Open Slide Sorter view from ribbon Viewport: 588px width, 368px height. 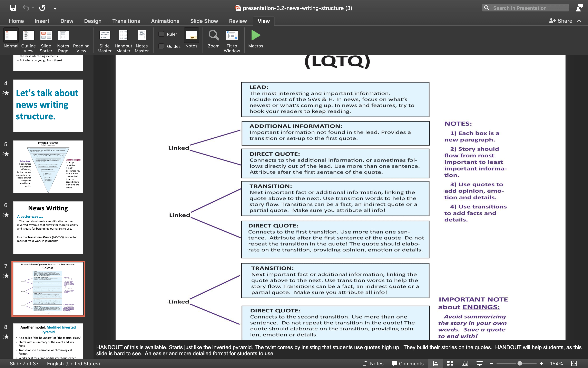[x=46, y=41]
